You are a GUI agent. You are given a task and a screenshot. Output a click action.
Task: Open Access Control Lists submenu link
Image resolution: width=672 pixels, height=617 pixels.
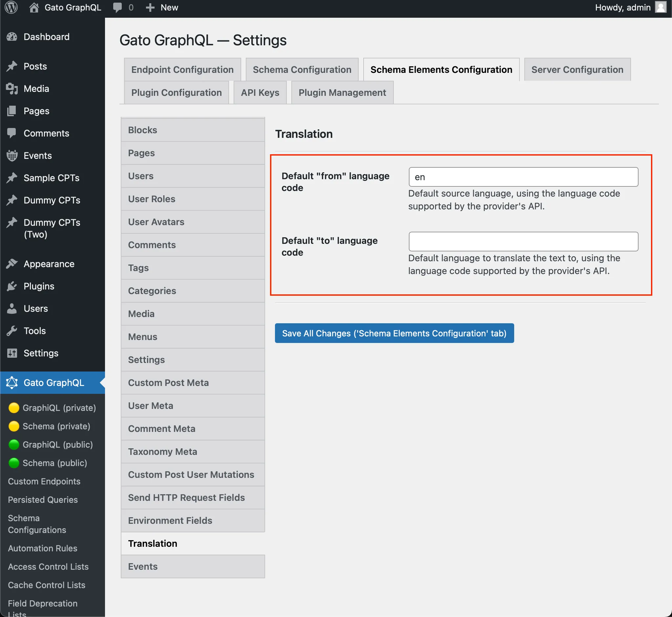(x=49, y=566)
